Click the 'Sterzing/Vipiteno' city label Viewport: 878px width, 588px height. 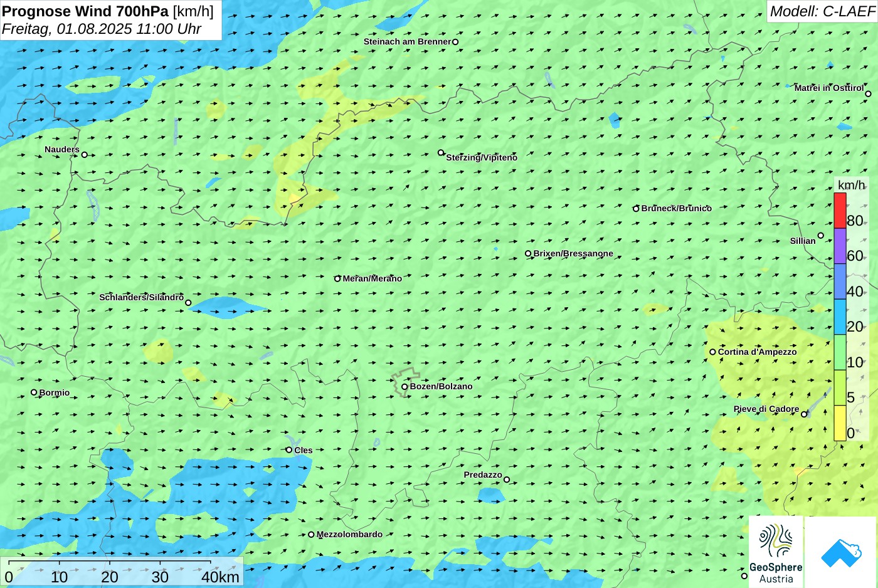click(x=482, y=158)
